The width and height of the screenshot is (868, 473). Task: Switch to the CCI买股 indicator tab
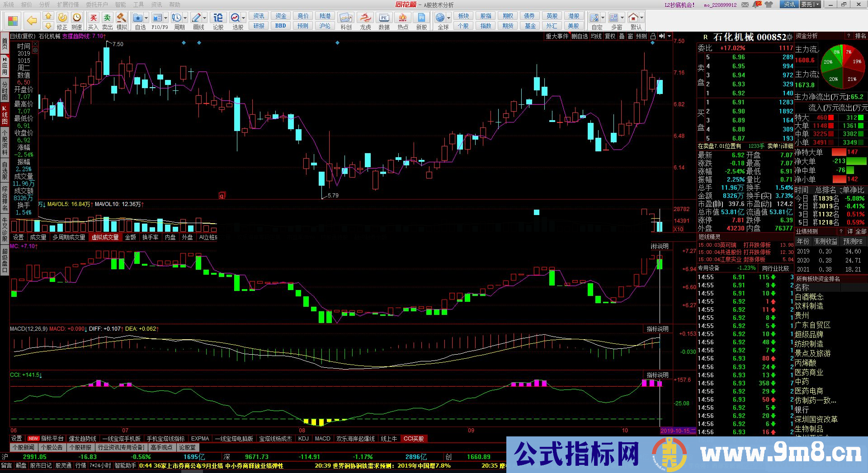(414, 439)
